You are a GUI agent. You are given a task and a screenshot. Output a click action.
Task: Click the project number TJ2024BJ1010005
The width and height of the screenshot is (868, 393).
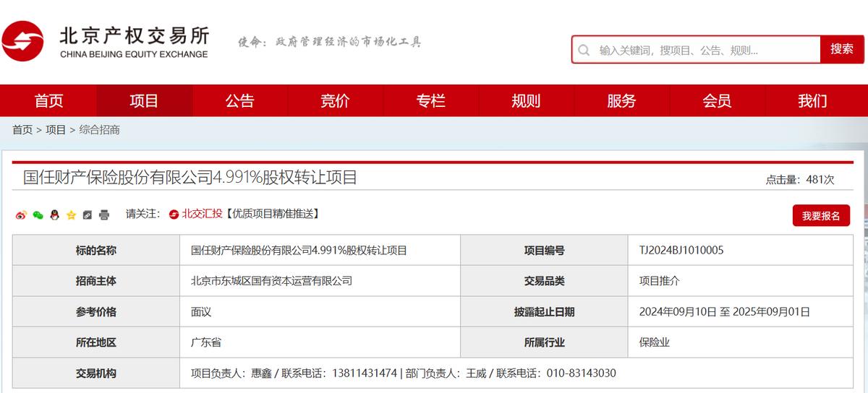[x=681, y=251]
